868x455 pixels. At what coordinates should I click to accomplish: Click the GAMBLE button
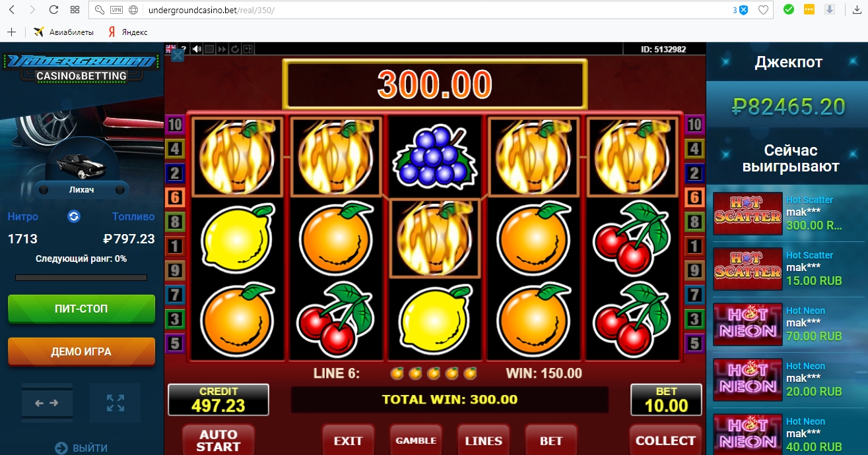(416, 440)
